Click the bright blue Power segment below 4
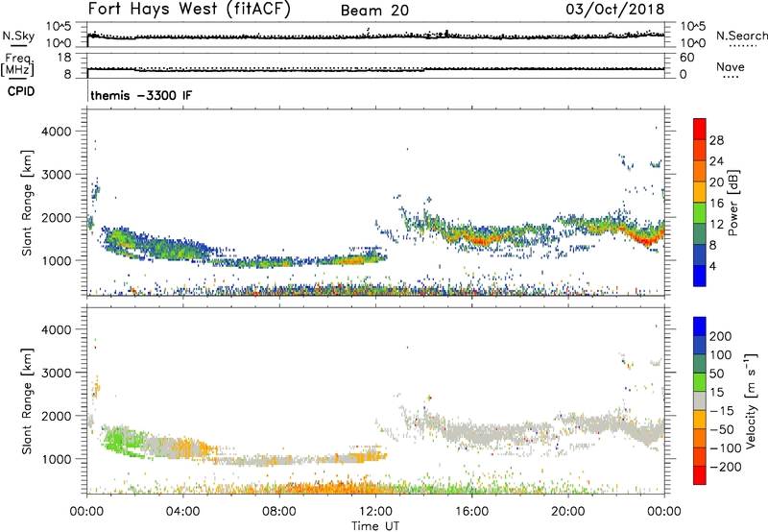Viewport: 768px width, 532px height. click(700, 276)
